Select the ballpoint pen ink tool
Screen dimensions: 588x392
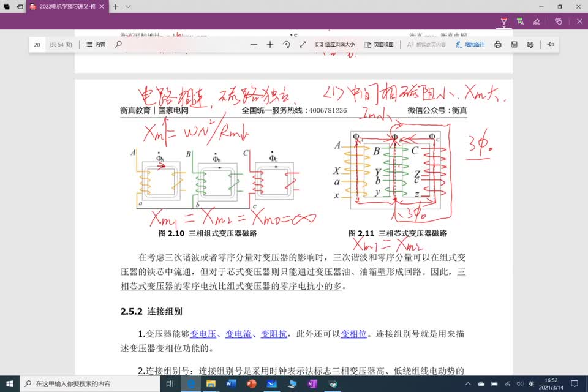[504, 20]
